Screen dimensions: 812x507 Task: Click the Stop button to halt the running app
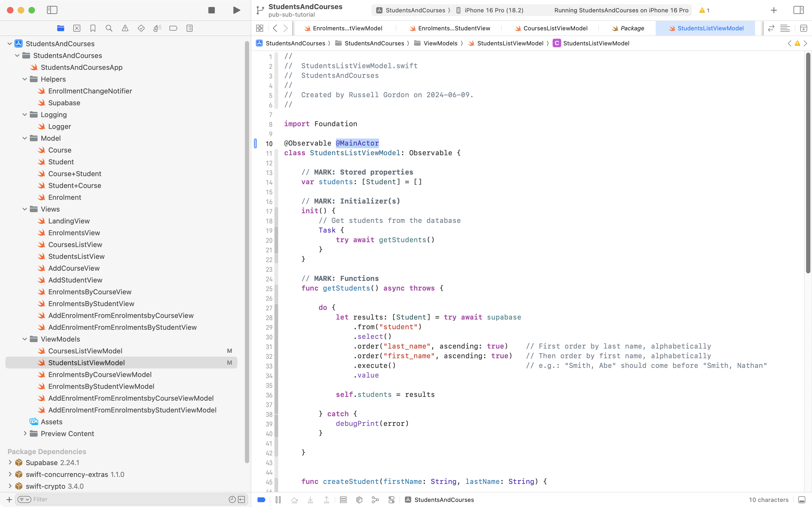pos(211,10)
